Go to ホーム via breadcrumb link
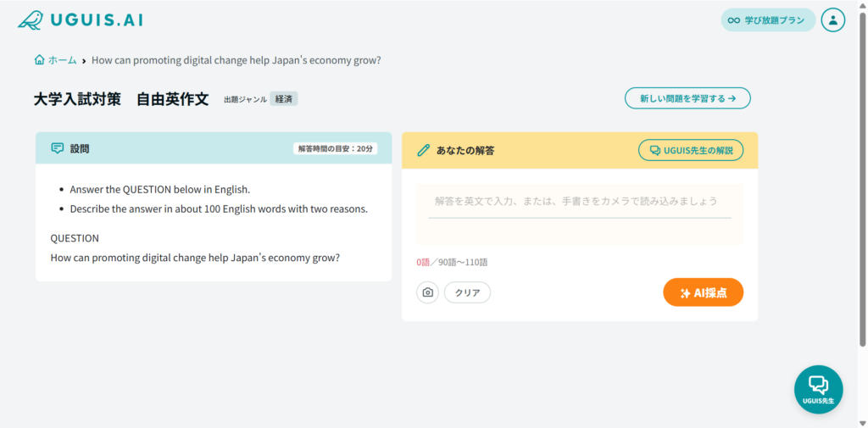 coord(62,60)
